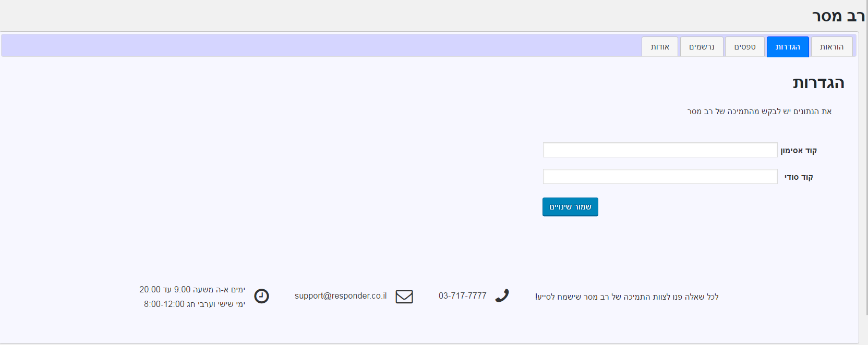The height and width of the screenshot is (345, 868).
Task: Focus the קוד אסימון input field
Action: (x=660, y=150)
